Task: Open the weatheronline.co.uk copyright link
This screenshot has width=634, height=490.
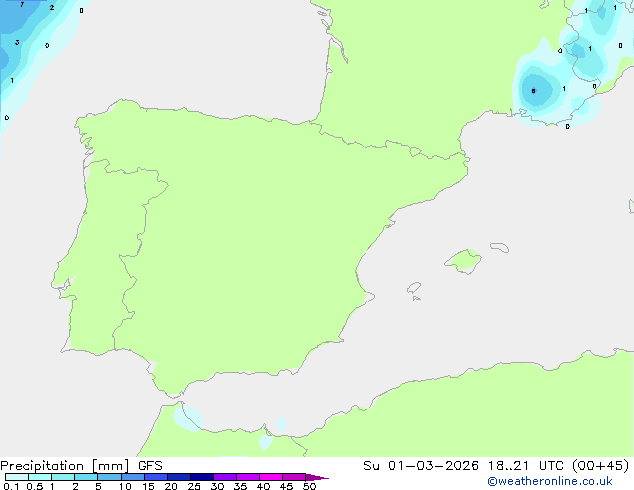Action: click(550, 481)
